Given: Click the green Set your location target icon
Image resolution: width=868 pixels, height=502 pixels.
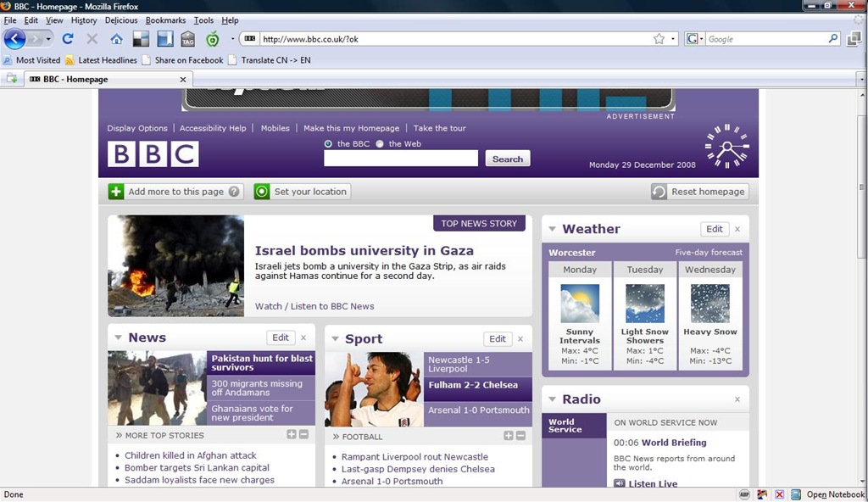Looking at the screenshot, I should (262, 192).
